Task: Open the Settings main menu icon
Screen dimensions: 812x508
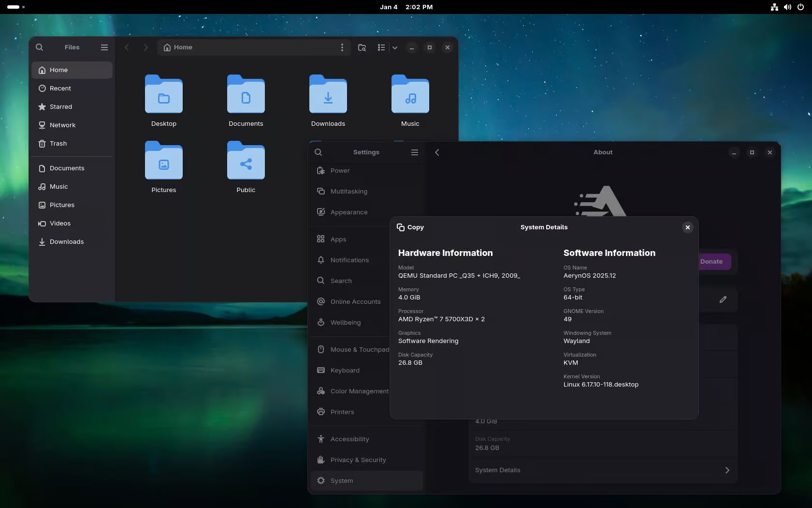Action: click(x=414, y=152)
